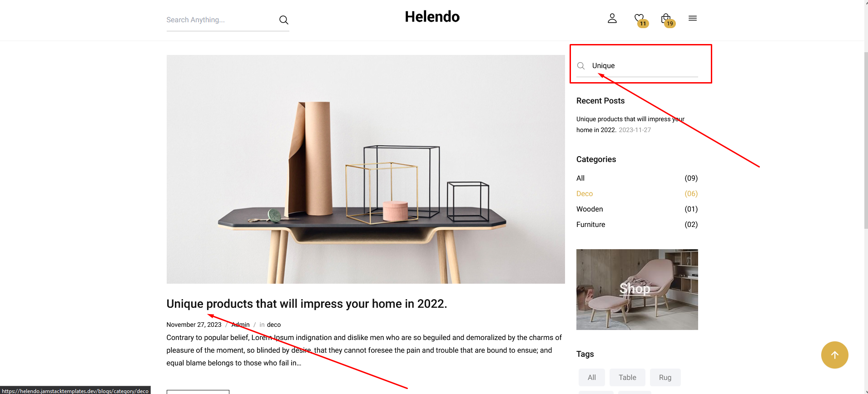Open the shopping bag cart icon

666,18
